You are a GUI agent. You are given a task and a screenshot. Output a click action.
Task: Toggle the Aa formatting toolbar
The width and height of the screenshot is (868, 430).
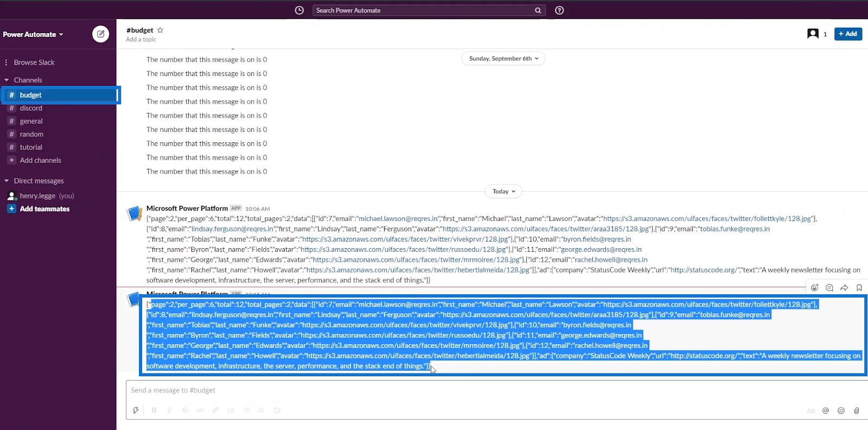(810, 411)
